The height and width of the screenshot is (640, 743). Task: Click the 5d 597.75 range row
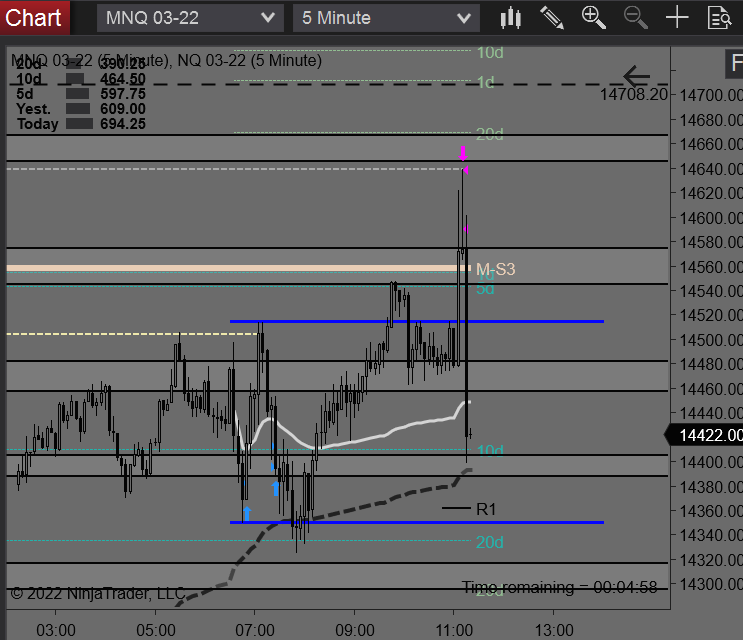click(81, 94)
